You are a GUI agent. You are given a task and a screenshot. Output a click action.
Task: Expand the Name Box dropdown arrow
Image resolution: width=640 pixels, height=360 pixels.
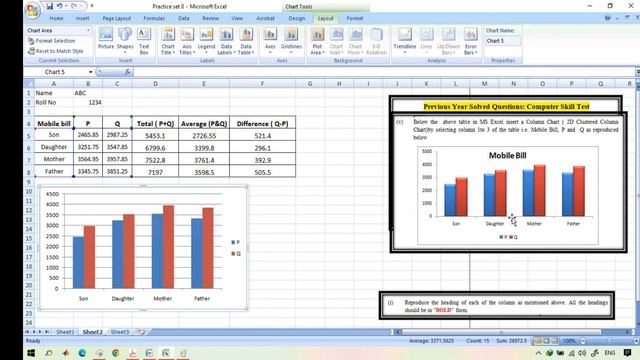click(90, 72)
